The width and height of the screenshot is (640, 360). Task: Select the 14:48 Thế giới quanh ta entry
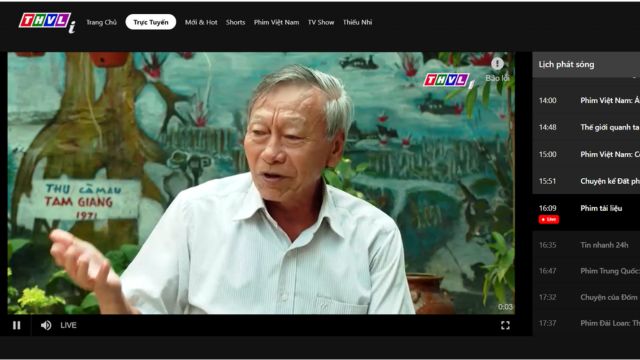pyautogui.click(x=586, y=127)
